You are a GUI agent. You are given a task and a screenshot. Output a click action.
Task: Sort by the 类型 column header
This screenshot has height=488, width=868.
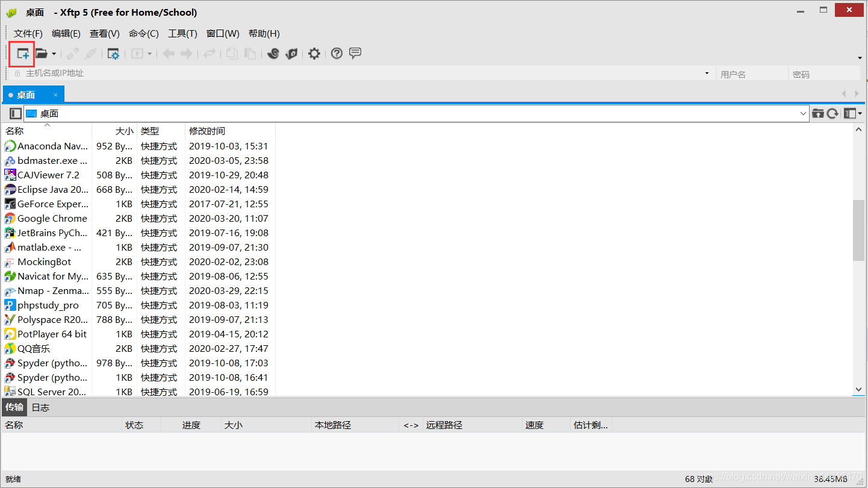(161, 131)
